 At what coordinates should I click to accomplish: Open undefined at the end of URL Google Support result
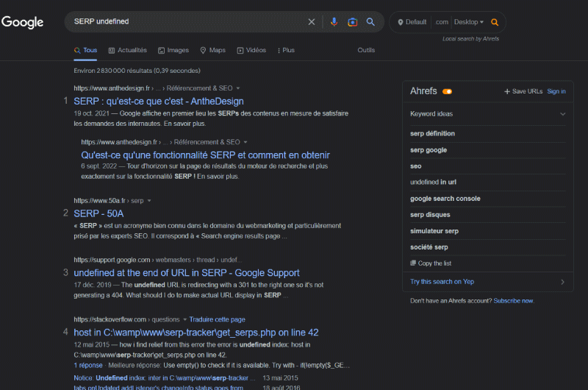(x=187, y=273)
